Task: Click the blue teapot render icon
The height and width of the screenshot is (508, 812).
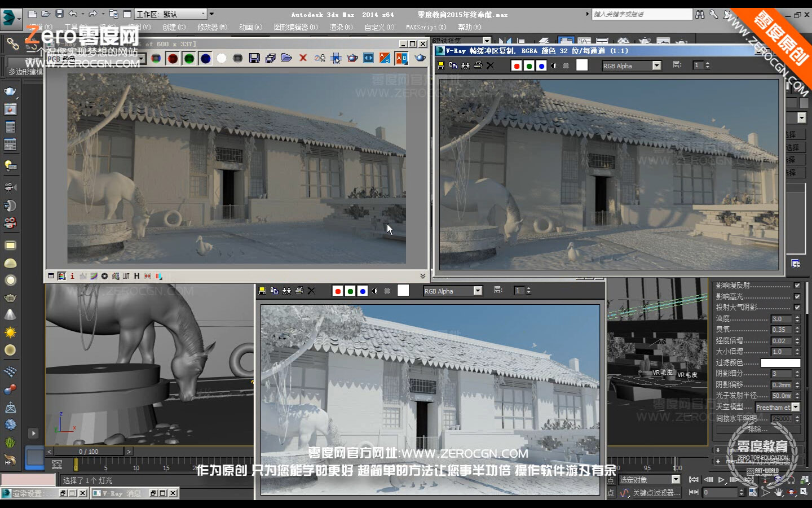Action: pos(420,58)
